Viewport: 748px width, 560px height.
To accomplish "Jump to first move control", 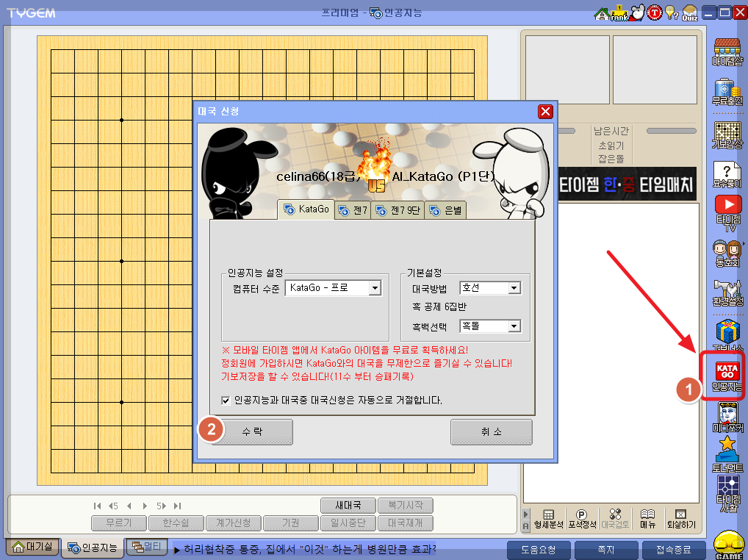I will pyautogui.click(x=97, y=506).
